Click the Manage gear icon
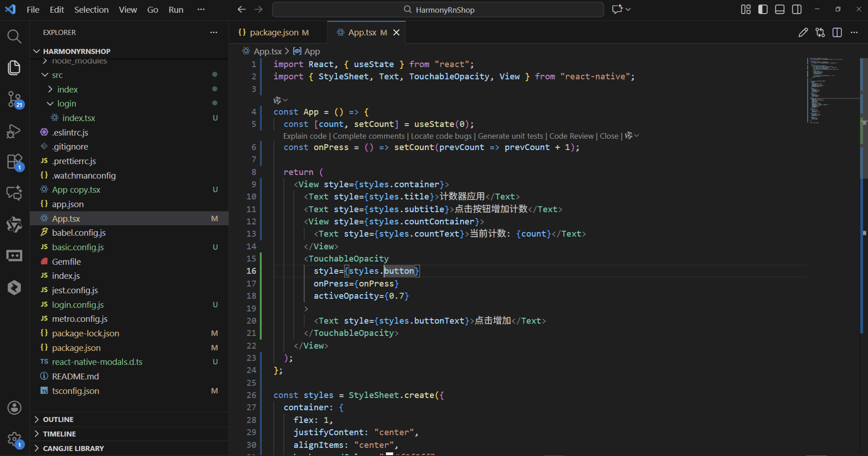Image resolution: width=868 pixels, height=456 pixels. pyautogui.click(x=14, y=439)
